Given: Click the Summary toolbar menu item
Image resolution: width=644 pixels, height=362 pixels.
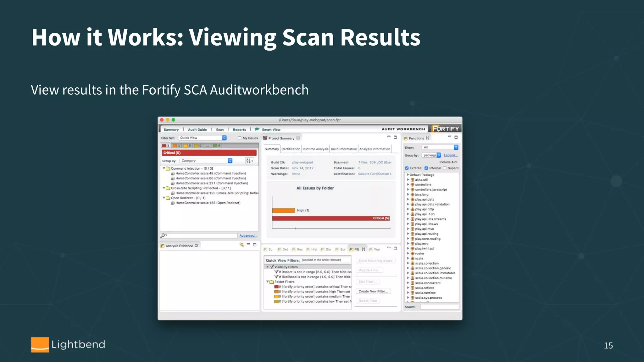Looking at the screenshot, I should pos(171,129).
